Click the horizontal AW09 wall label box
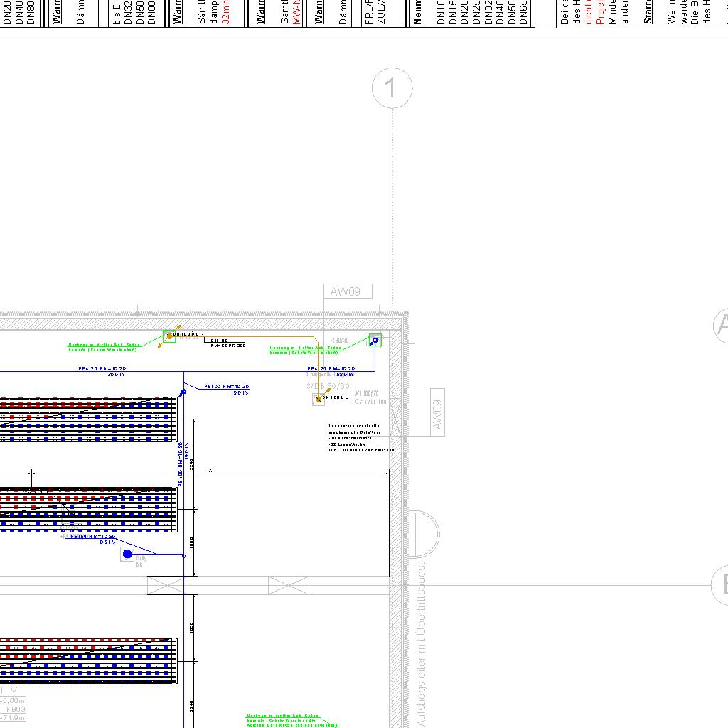 (347, 291)
